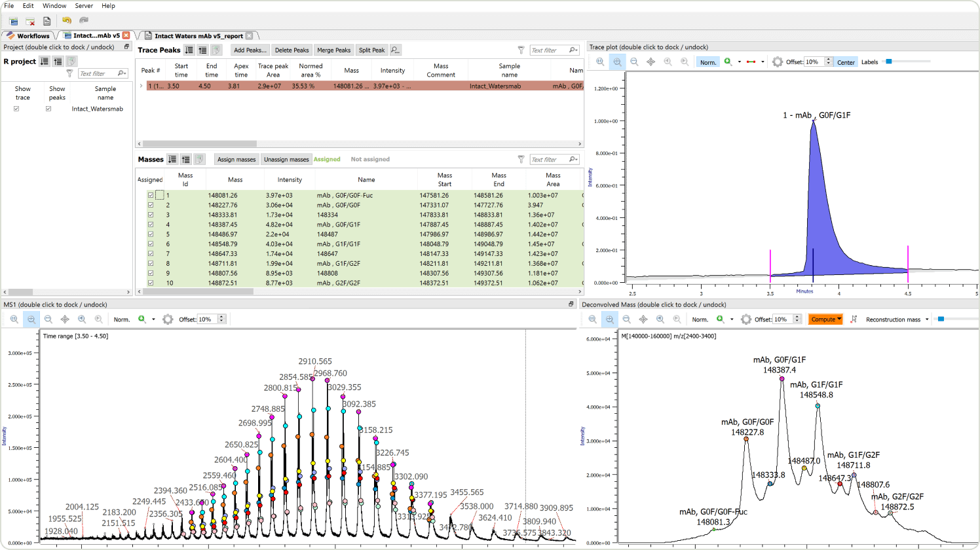Open the trace style dropdown in Trace plot toolbar
Image resolution: width=980 pixels, height=550 pixels.
tap(762, 61)
